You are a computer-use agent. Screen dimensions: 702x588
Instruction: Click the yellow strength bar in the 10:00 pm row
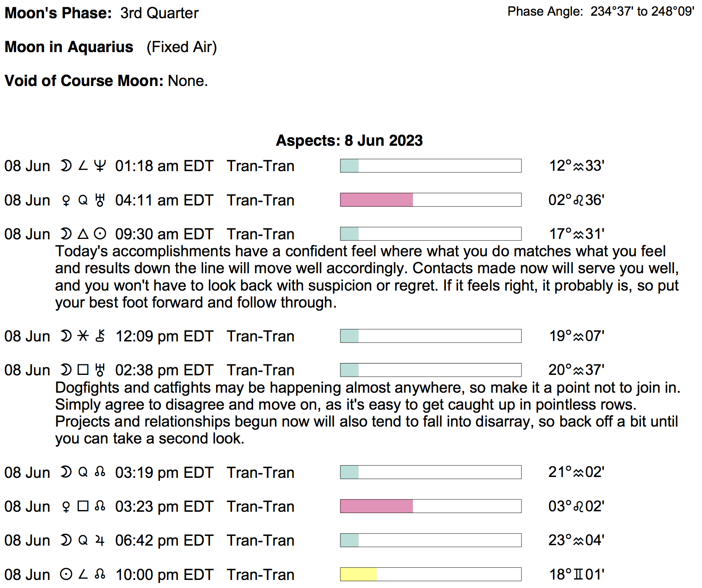coord(358,574)
